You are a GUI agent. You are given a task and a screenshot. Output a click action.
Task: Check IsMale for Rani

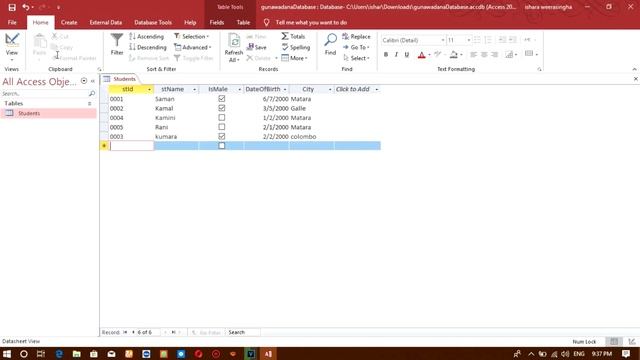(x=222, y=127)
